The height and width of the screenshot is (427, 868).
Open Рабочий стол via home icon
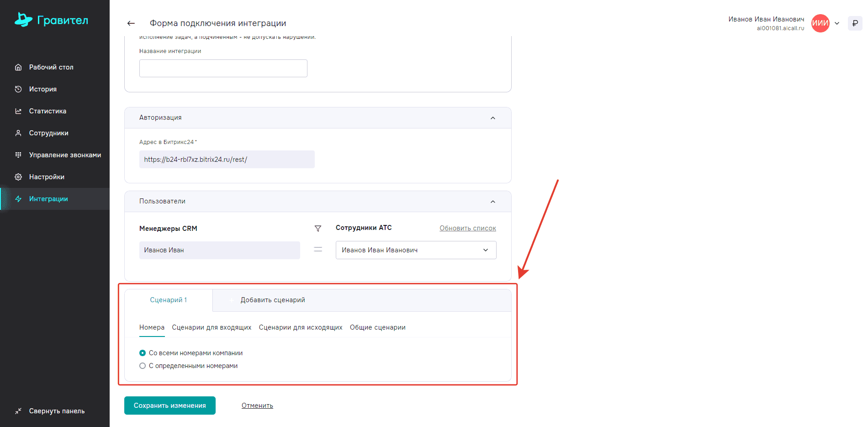(18, 67)
